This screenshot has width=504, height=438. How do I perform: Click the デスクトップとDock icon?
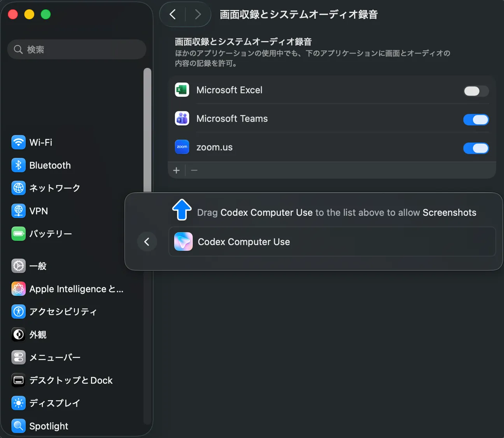(x=18, y=380)
